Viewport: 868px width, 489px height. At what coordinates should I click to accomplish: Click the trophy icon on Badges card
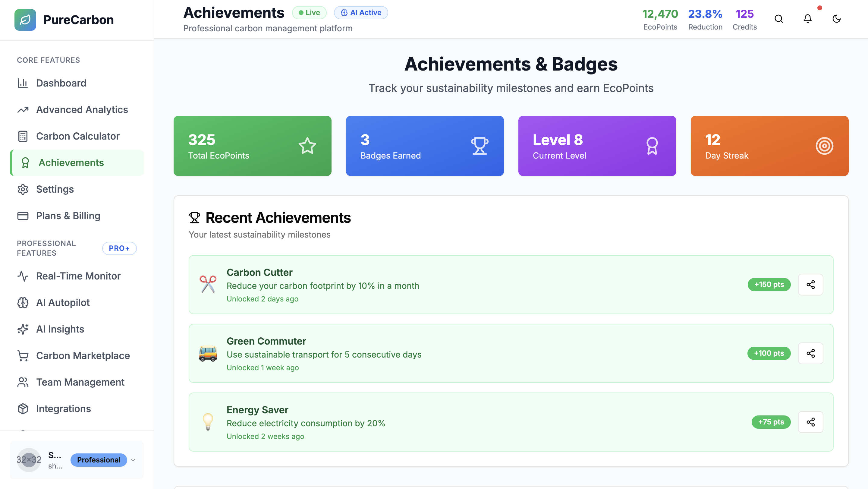pyautogui.click(x=480, y=146)
